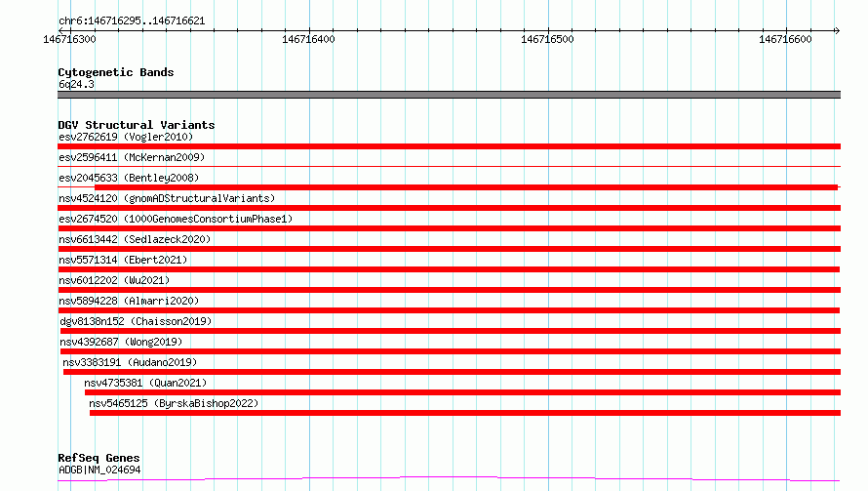868x491 pixels.
Task: Click the 146716400 ruler coordinate
Action: click(x=308, y=39)
